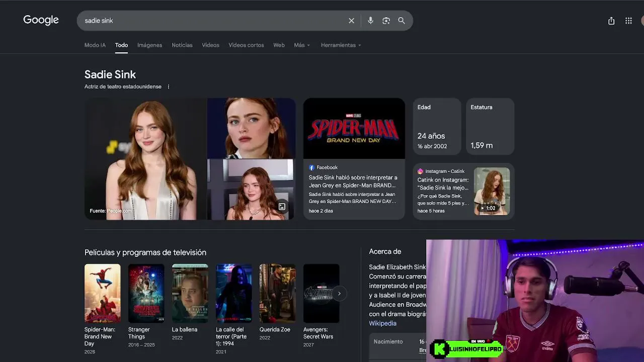Open Querida Zoe poster
This screenshot has width=644, height=362.
coord(278,293)
